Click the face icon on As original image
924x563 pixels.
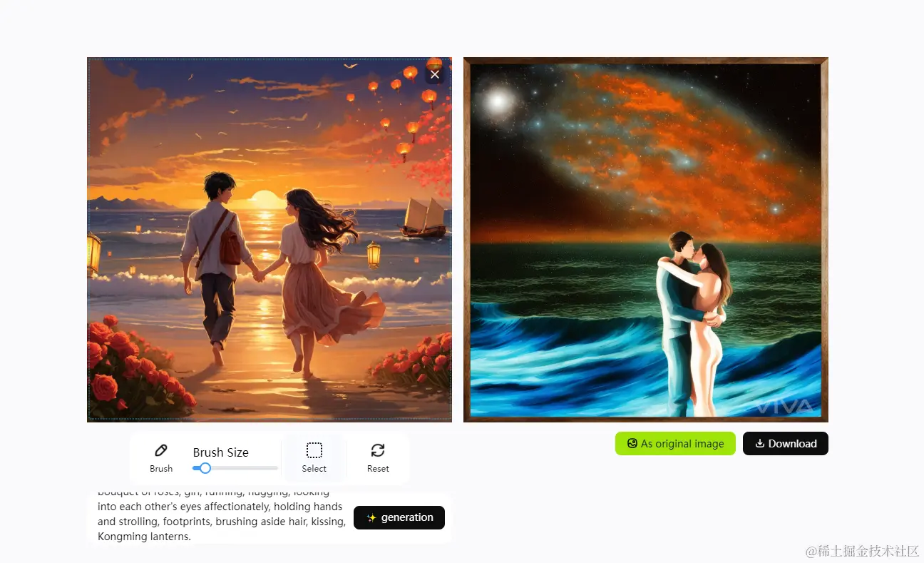632,444
